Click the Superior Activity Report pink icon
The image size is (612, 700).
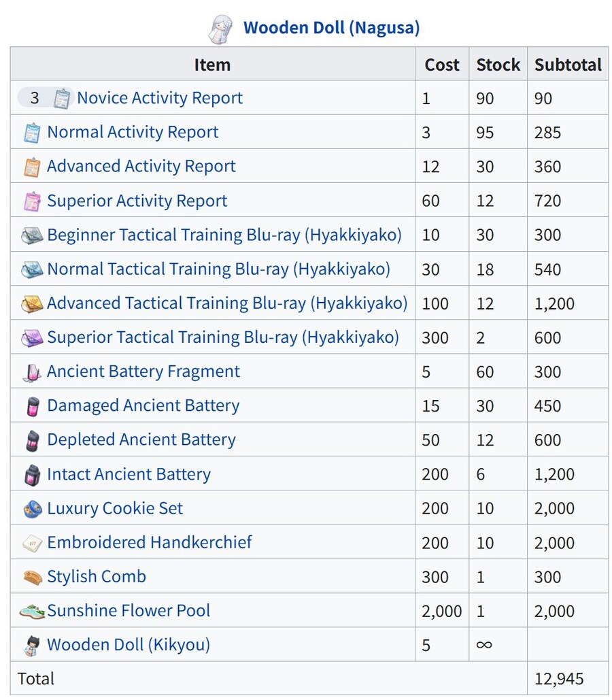[x=32, y=201]
